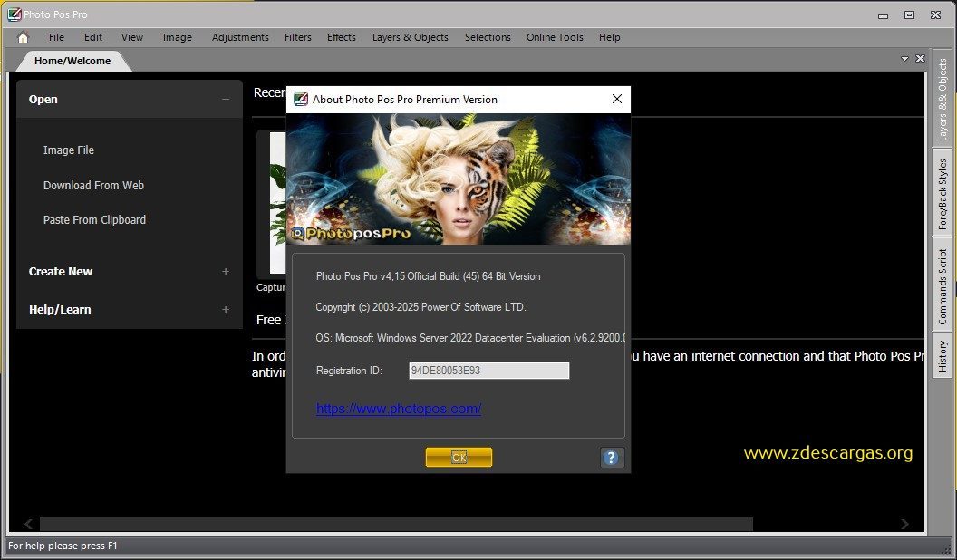Click OK in the About dialog
This screenshot has width=957, height=560.
[459, 458]
